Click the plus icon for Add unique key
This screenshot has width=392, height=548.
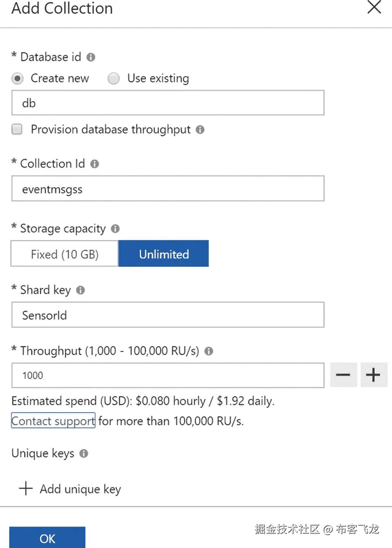coord(26,489)
